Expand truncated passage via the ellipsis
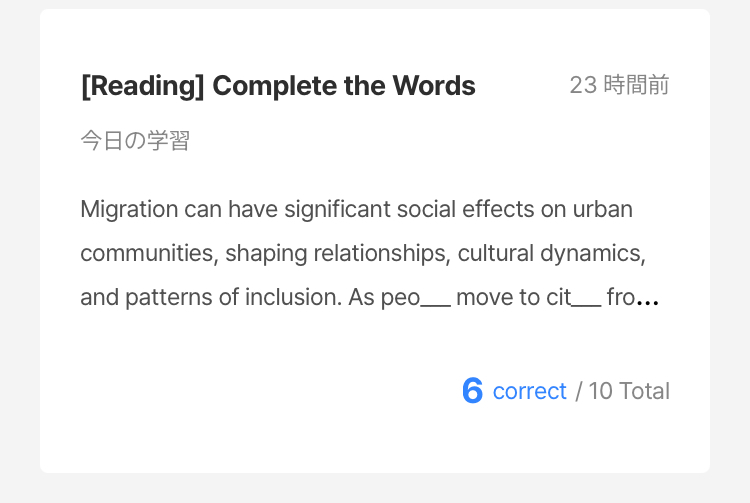This screenshot has height=503, width=750. [x=648, y=299]
